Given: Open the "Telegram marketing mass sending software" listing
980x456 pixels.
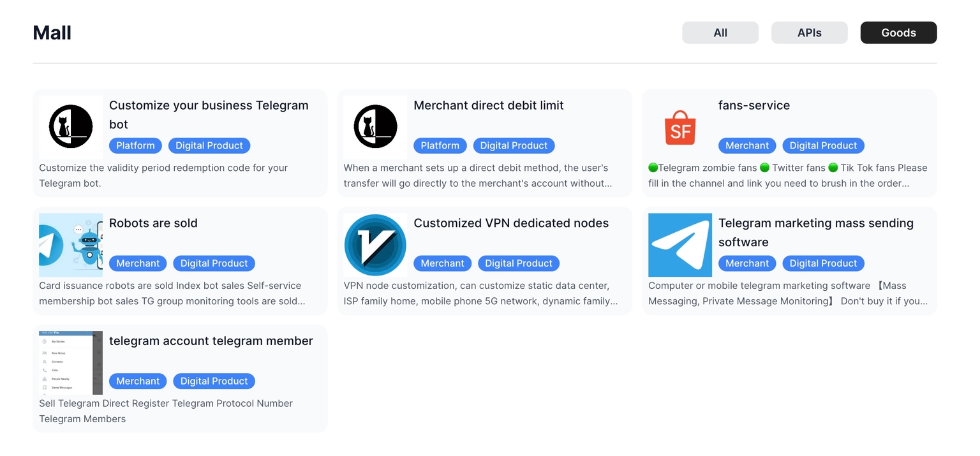Looking at the screenshot, I should tap(815, 232).
